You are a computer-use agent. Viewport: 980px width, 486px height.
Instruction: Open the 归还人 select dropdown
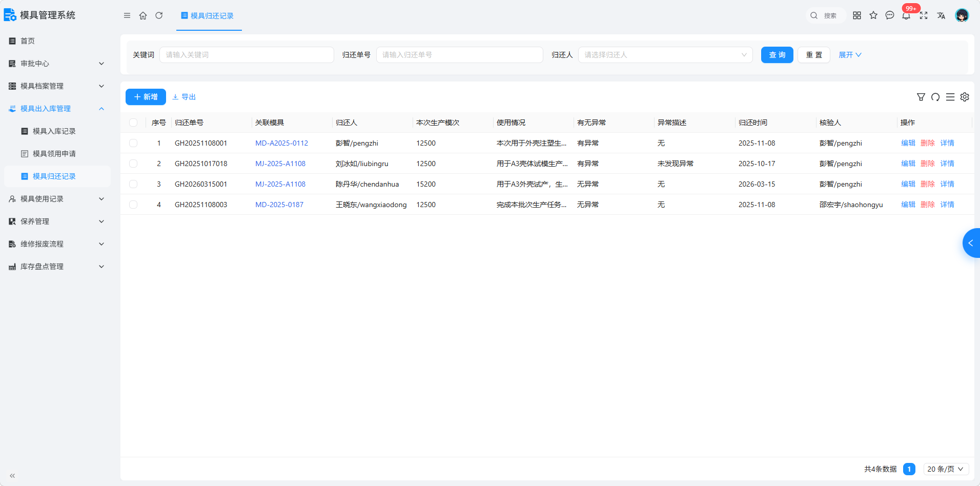point(665,55)
